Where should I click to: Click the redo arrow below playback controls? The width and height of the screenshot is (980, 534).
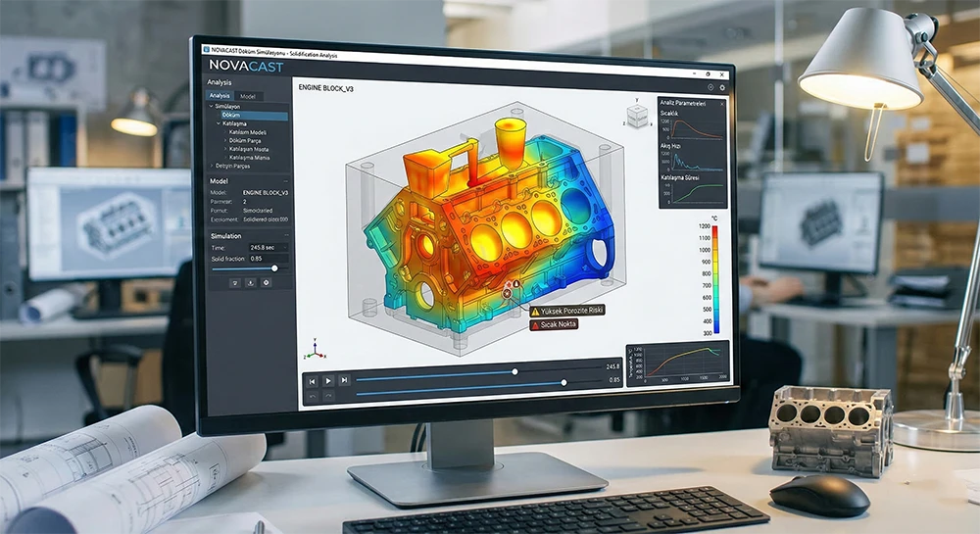(327, 395)
